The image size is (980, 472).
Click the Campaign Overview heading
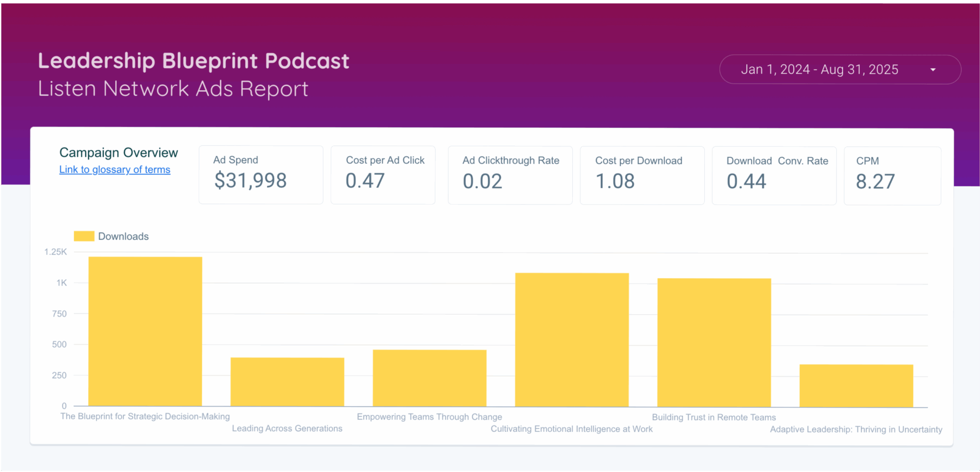coord(118,153)
